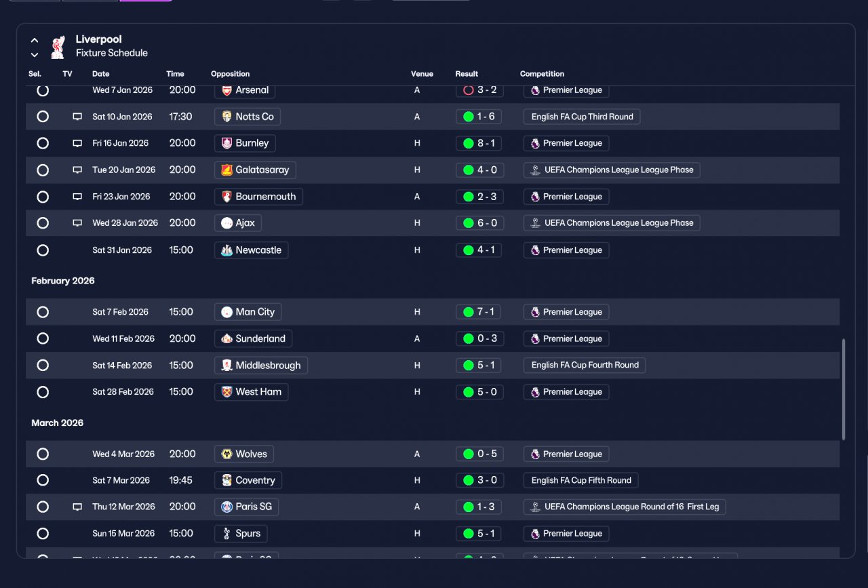
Task: Click the TV icon for Galatasaray fixture
Action: pyautogui.click(x=77, y=170)
